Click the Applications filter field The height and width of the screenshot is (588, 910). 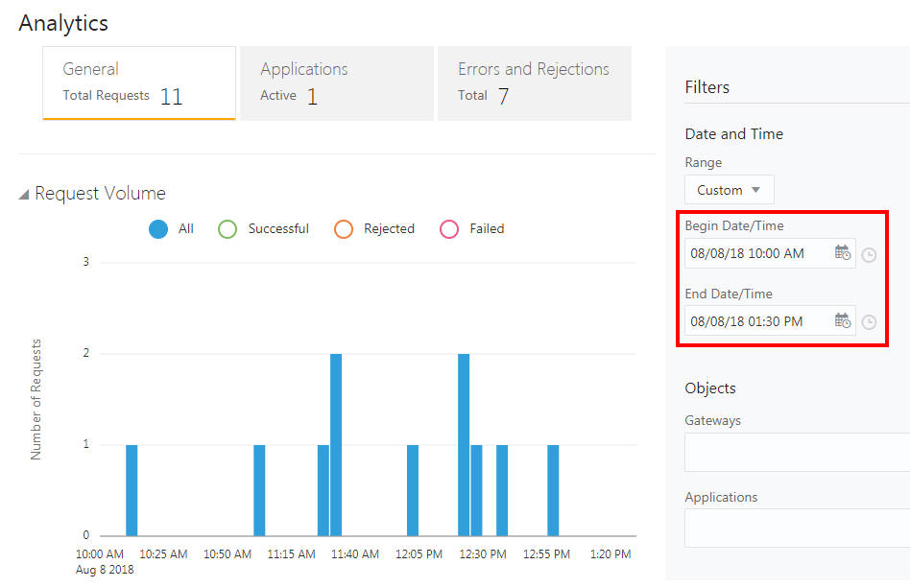coord(797,528)
